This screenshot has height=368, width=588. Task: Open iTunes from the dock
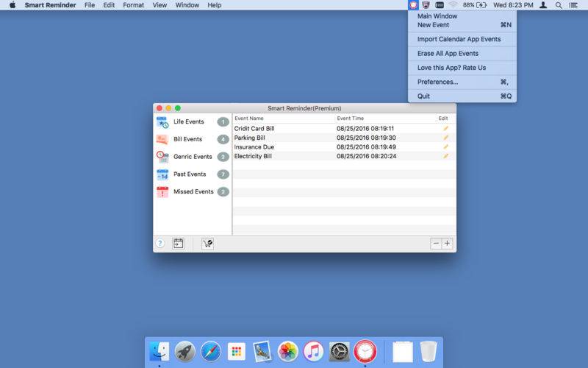pyautogui.click(x=314, y=352)
